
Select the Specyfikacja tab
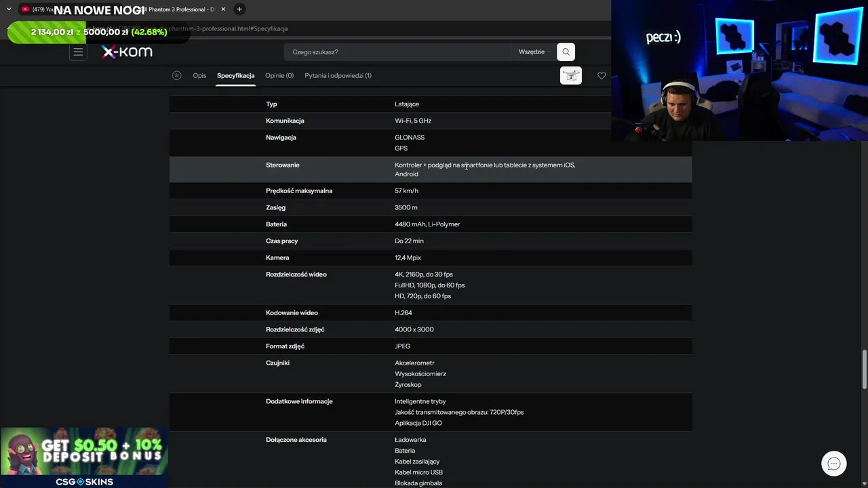tap(235, 75)
